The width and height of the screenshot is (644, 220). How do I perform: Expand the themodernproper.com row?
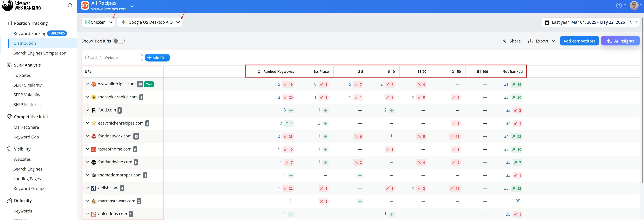coord(87,175)
